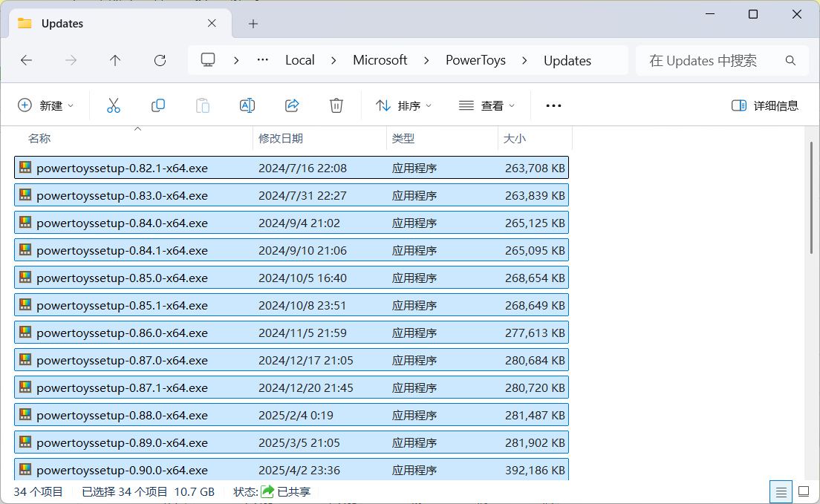
Task: Refresh the Updates folder view
Action: (x=160, y=61)
